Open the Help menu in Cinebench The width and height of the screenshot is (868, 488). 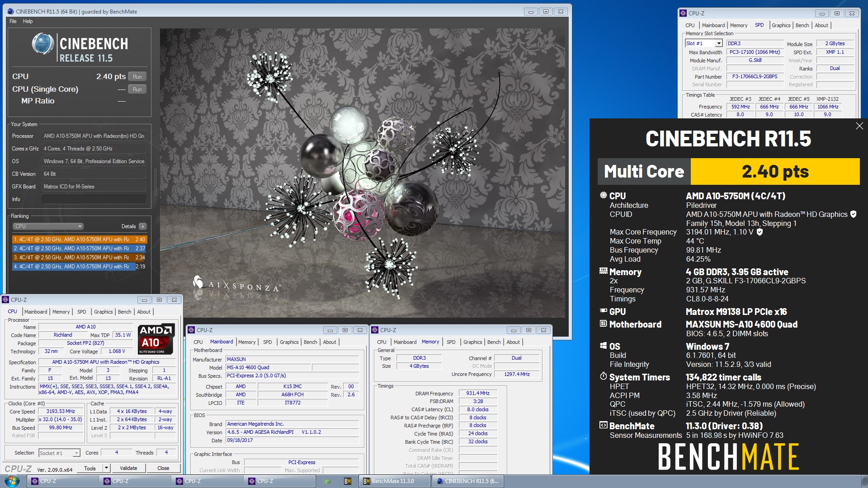click(x=28, y=21)
